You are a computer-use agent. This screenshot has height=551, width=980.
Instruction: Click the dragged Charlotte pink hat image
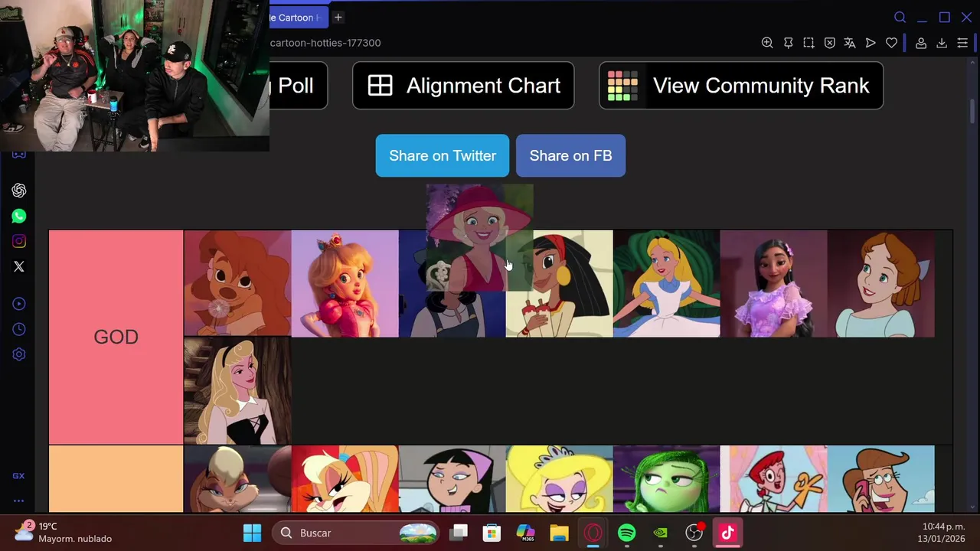[479, 237]
